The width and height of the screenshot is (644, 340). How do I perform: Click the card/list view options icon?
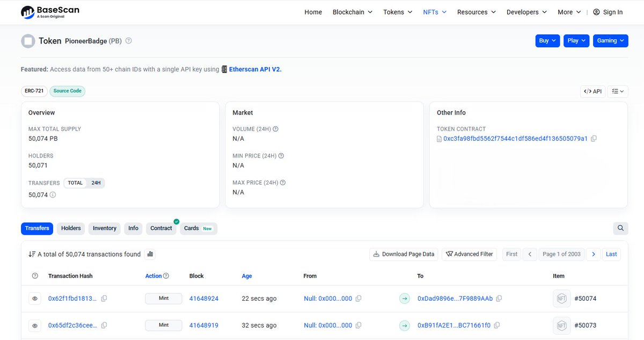coord(618,91)
